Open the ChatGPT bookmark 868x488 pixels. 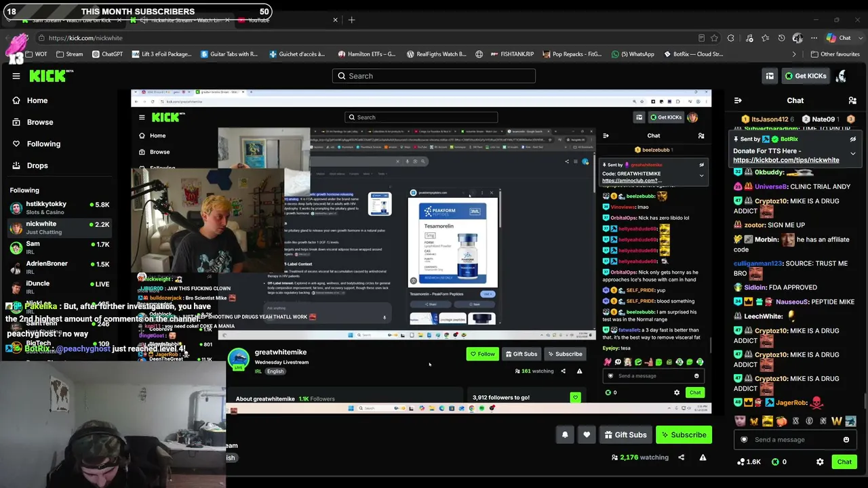pyautogui.click(x=107, y=54)
